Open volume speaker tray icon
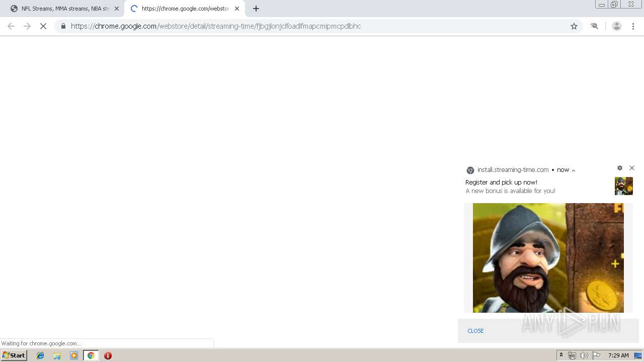Image resolution: width=644 pixels, height=362 pixels. click(x=584, y=355)
